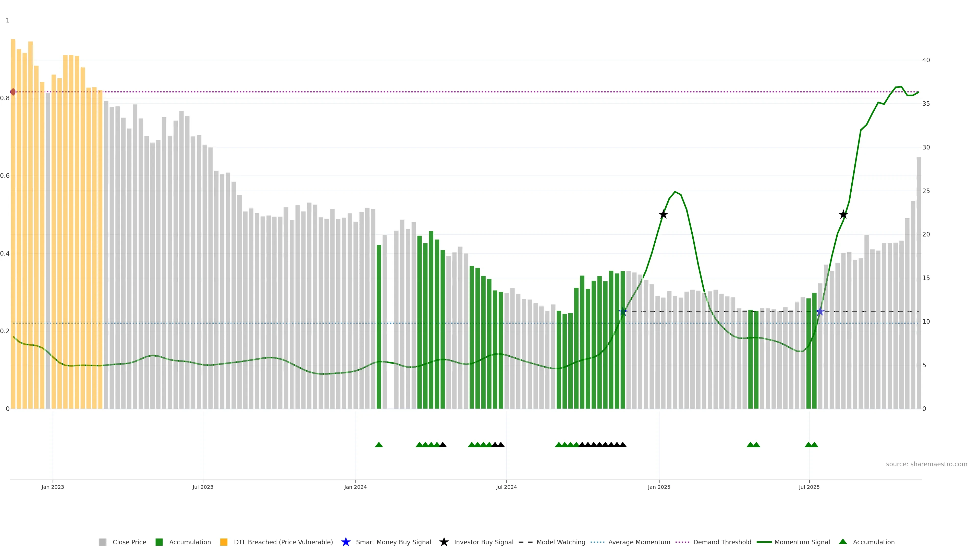This screenshot has height=551, width=980.
Task: Click the green Accumulation triangle legend icon
Action: coord(843,542)
